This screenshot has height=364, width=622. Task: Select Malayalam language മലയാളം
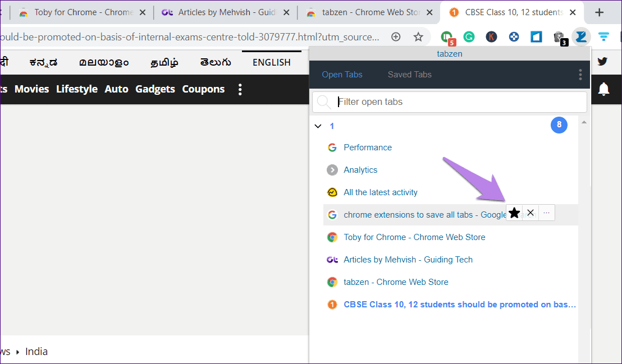[x=103, y=63]
